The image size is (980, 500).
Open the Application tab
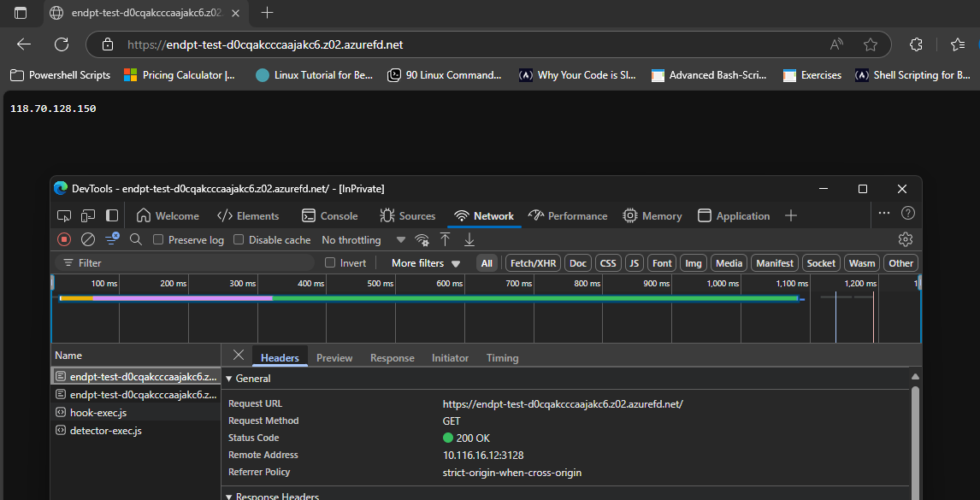[x=734, y=215]
